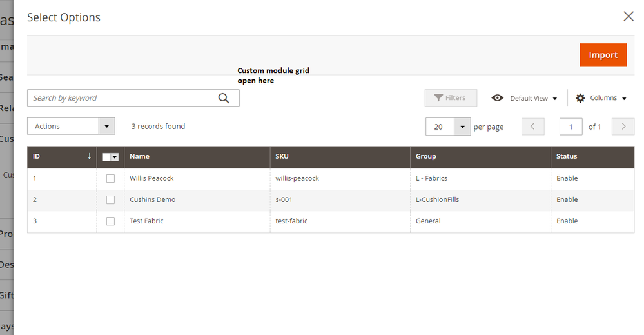Click the Search by keyword field
This screenshot has height=335, width=644.
pyautogui.click(x=122, y=98)
